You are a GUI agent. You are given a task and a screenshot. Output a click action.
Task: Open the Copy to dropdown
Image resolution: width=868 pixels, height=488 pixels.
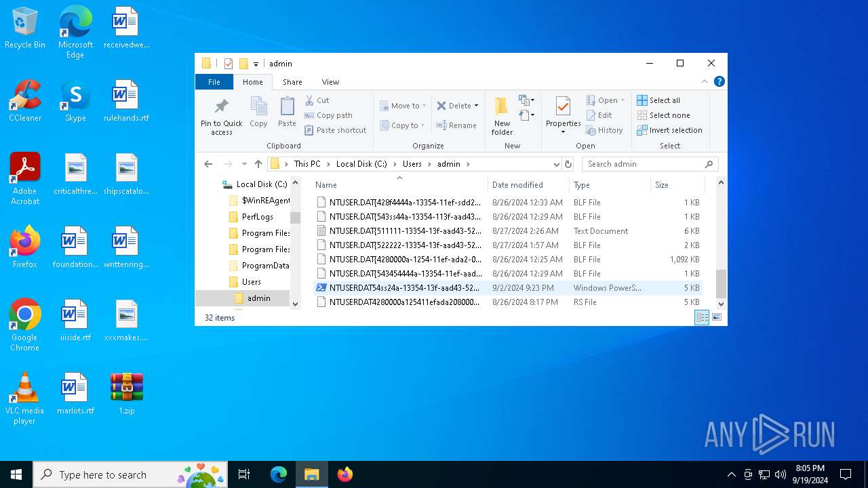403,125
